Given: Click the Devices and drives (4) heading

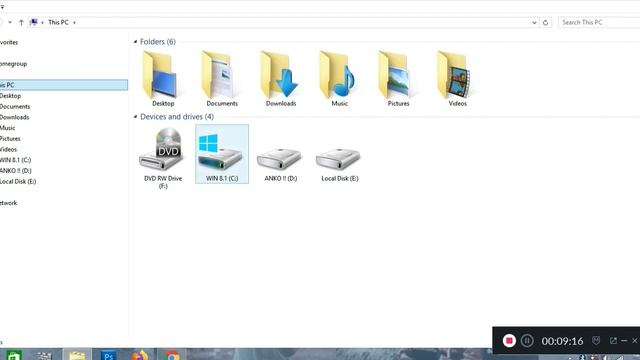Looking at the screenshot, I should [x=177, y=117].
